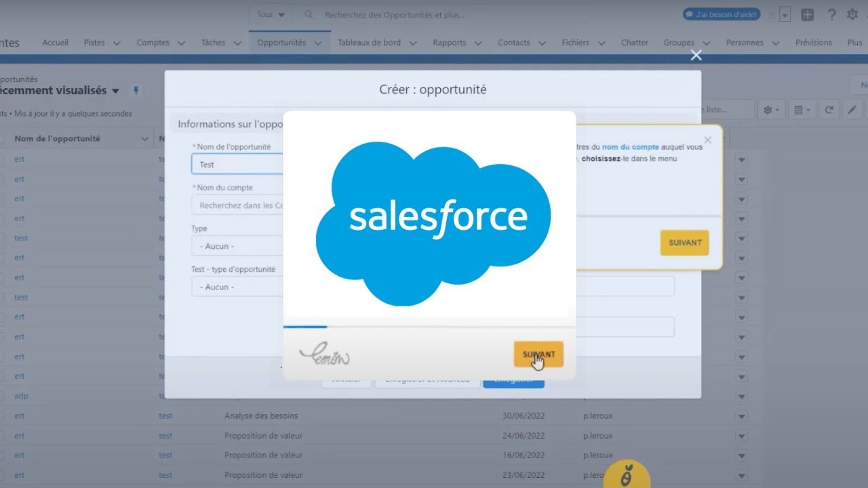Open the Fichiers tab
Image resolution: width=868 pixels, height=488 pixels.
pyautogui.click(x=576, y=43)
